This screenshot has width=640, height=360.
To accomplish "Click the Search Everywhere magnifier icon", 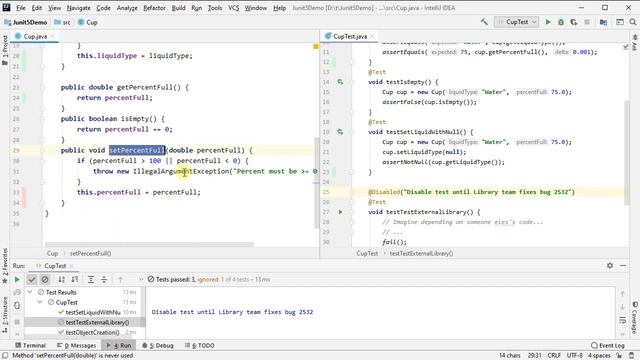I will click(633, 22).
